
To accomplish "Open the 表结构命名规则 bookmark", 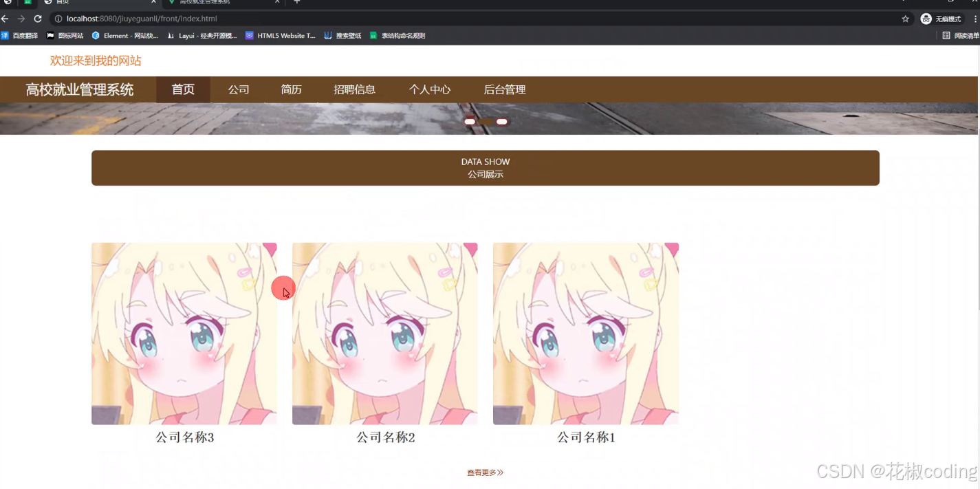I will pyautogui.click(x=398, y=35).
